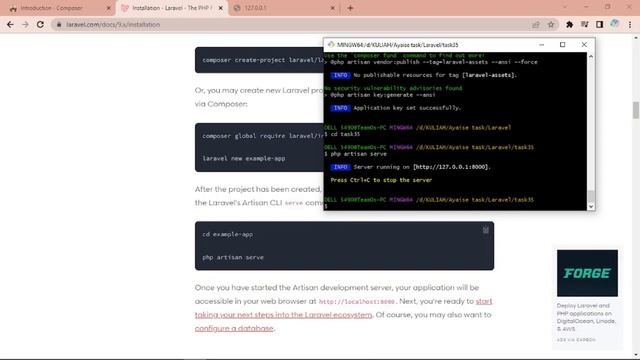Close the Introduction - Composer tab
Screen dimensions: 640x360
click(x=109, y=8)
